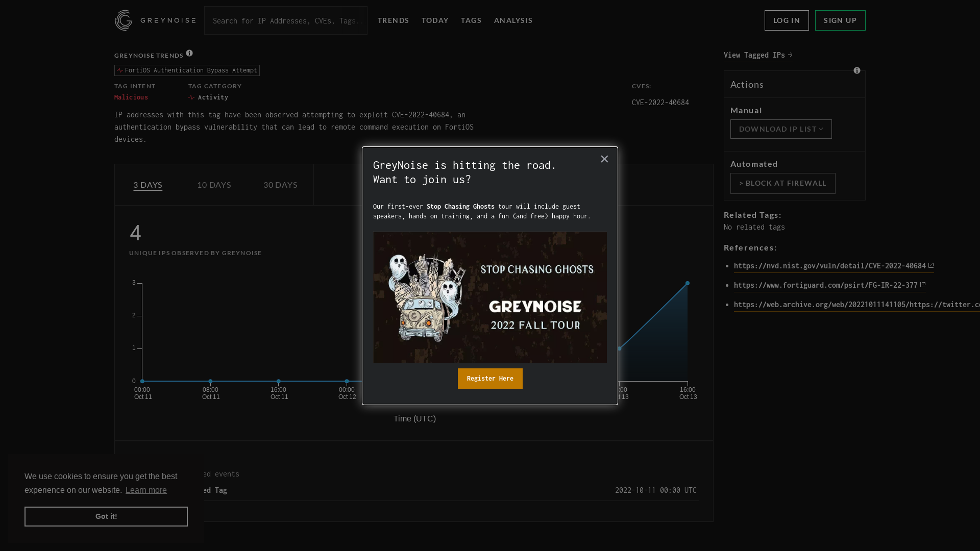The width and height of the screenshot is (980, 551).
Task: Open the Learn more cookies link
Action: [x=146, y=490]
